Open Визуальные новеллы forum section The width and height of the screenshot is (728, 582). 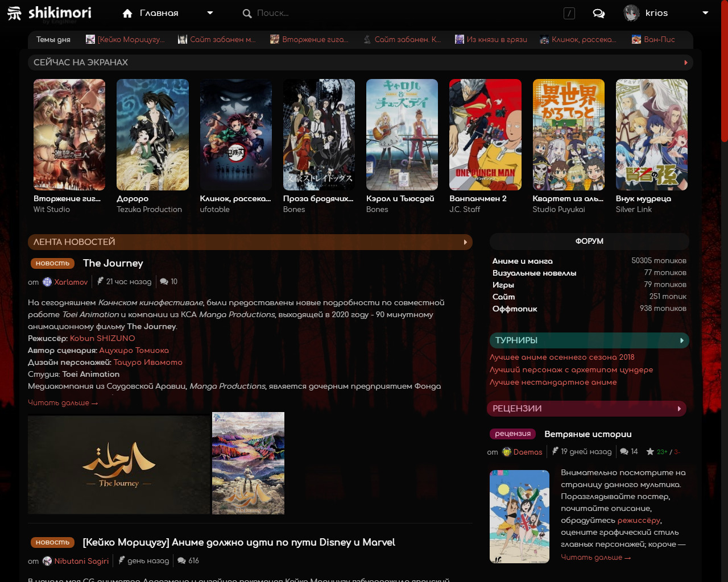pos(535,273)
